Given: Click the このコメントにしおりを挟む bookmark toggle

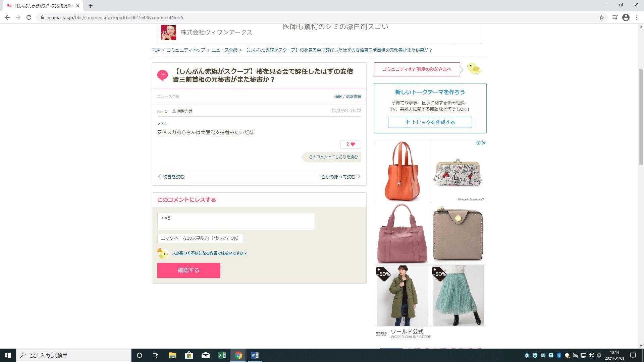Looking at the screenshot, I should 333,157.
